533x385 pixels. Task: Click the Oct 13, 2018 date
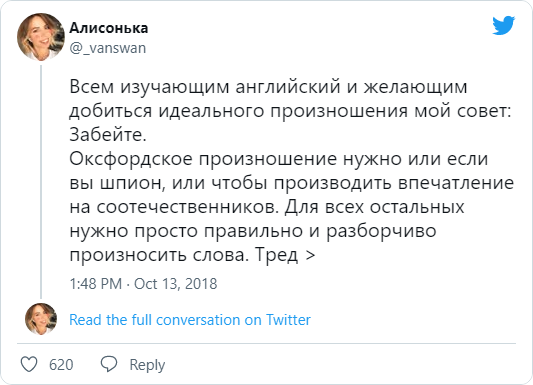click(x=175, y=284)
